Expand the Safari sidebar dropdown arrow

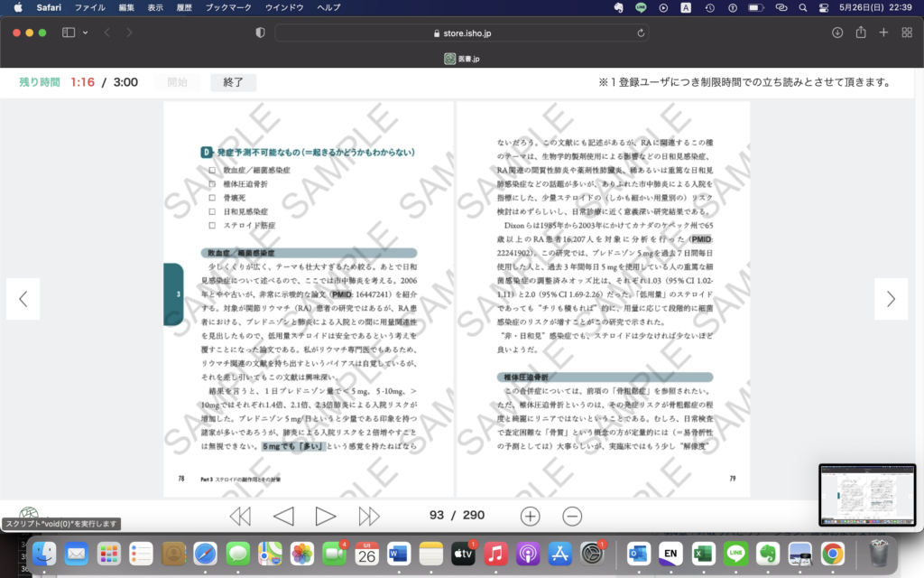point(86,33)
